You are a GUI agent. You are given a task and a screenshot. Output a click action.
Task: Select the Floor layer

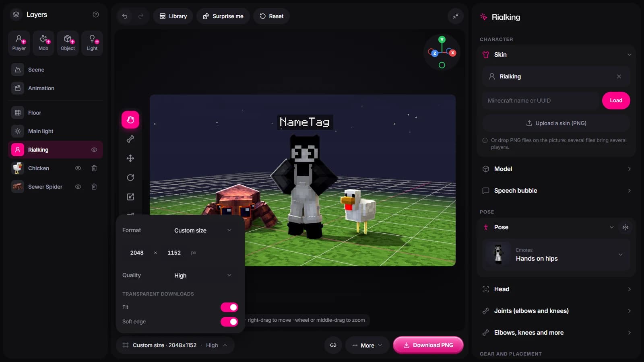[56, 113]
